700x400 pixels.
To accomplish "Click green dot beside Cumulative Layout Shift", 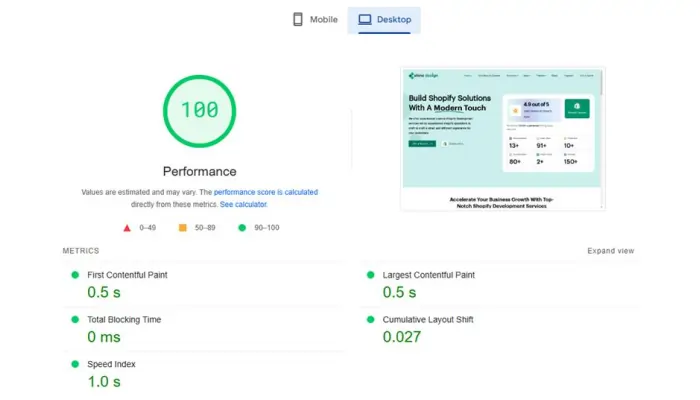I will (370, 320).
